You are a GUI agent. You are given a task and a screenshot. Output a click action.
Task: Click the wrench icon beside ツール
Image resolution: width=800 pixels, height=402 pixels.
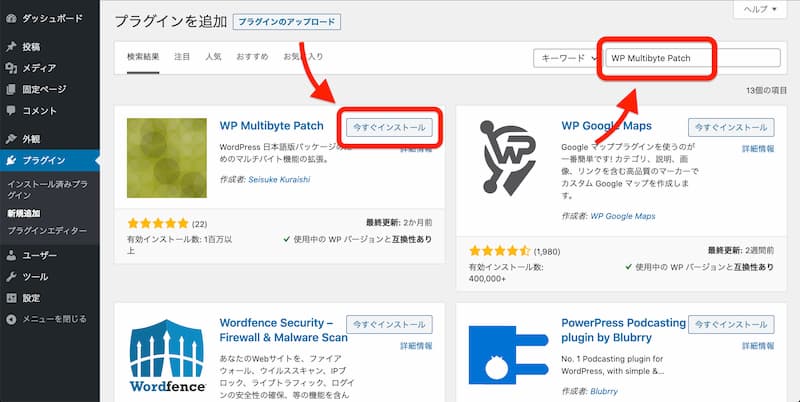(x=11, y=277)
